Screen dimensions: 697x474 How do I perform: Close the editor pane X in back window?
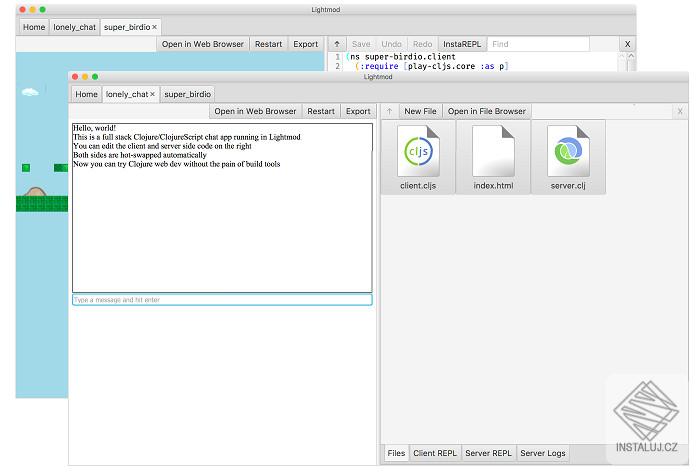(x=627, y=44)
